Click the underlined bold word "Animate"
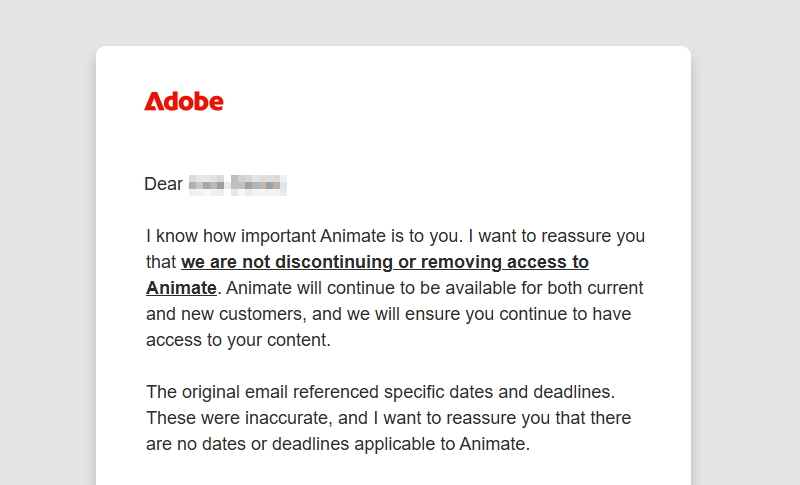 [x=181, y=288]
